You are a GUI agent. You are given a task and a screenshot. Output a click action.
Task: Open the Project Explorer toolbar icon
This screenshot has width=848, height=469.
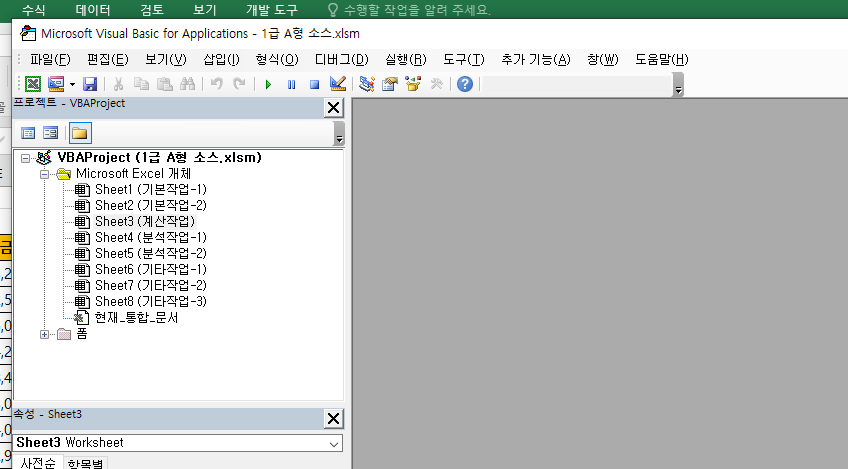point(367,84)
